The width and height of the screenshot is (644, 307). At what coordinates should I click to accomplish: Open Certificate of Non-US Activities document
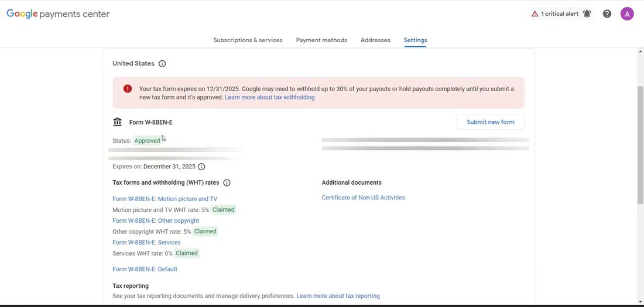[x=364, y=198]
